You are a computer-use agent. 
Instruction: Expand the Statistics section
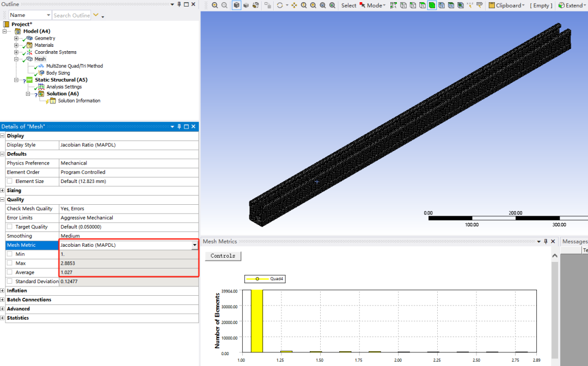[2, 318]
